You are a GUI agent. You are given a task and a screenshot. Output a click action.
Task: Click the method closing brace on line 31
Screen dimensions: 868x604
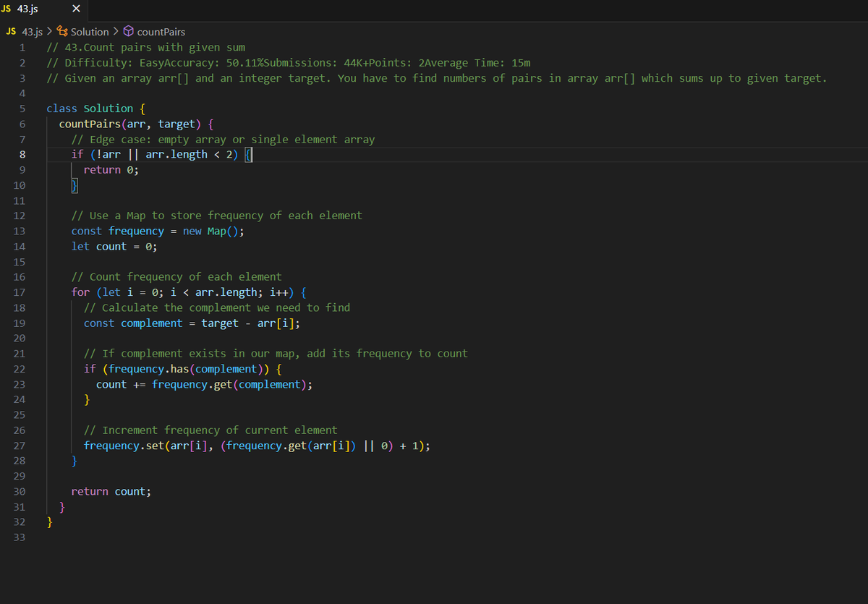tap(62, 507)
